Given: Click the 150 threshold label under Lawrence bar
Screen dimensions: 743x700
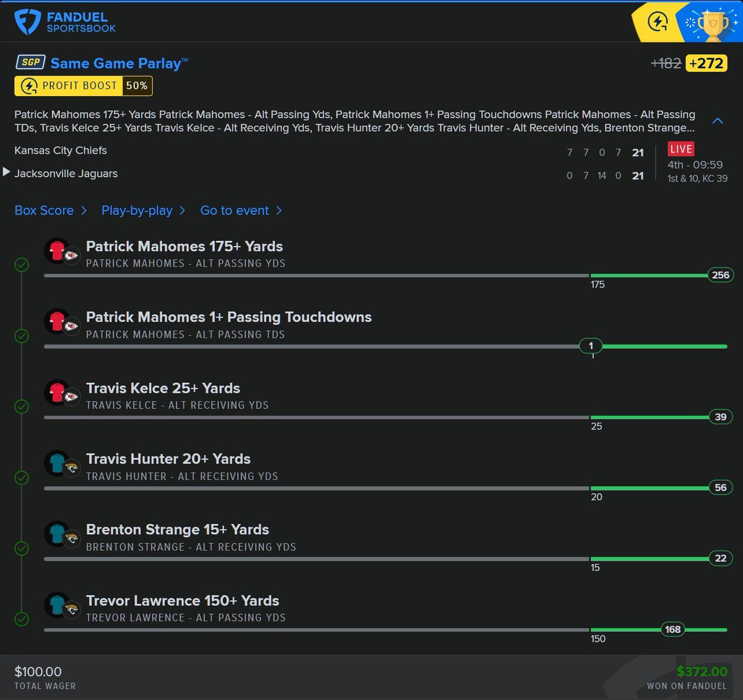Looking at the screenshot, I should pyautogui.click(x=598, y=639).
